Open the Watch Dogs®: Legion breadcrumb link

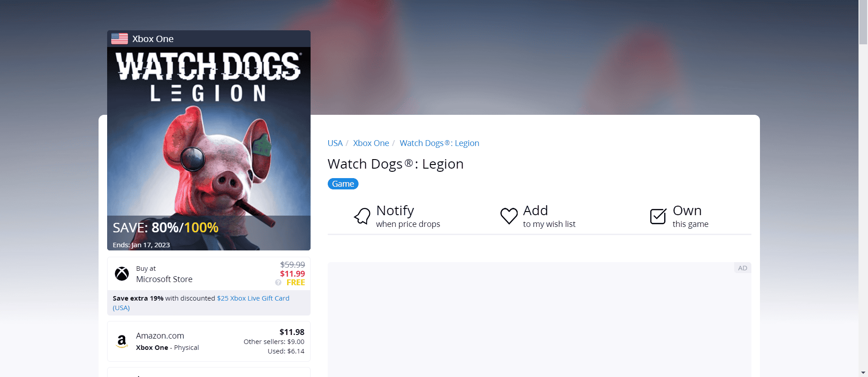tap(439, 143)
